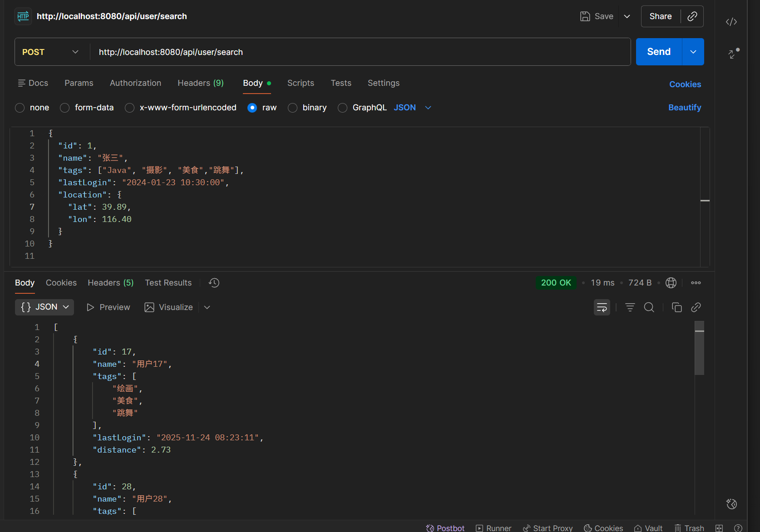Open response history clock icon
This screenshot has width=760, height=532.
click(x=214, y=283)
